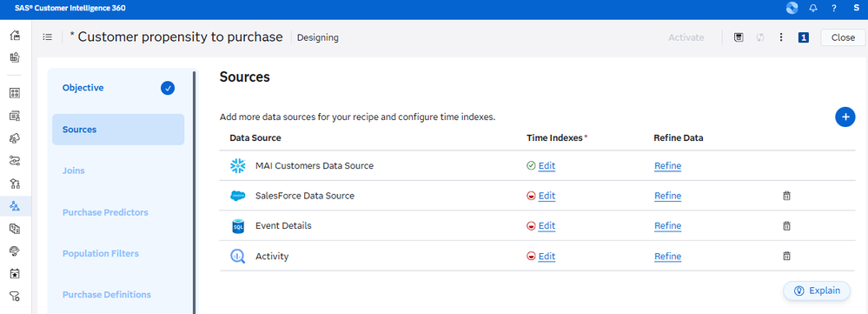Click the 'Refine Data' column header
The image size is (868, 314).
pos(679,138)
